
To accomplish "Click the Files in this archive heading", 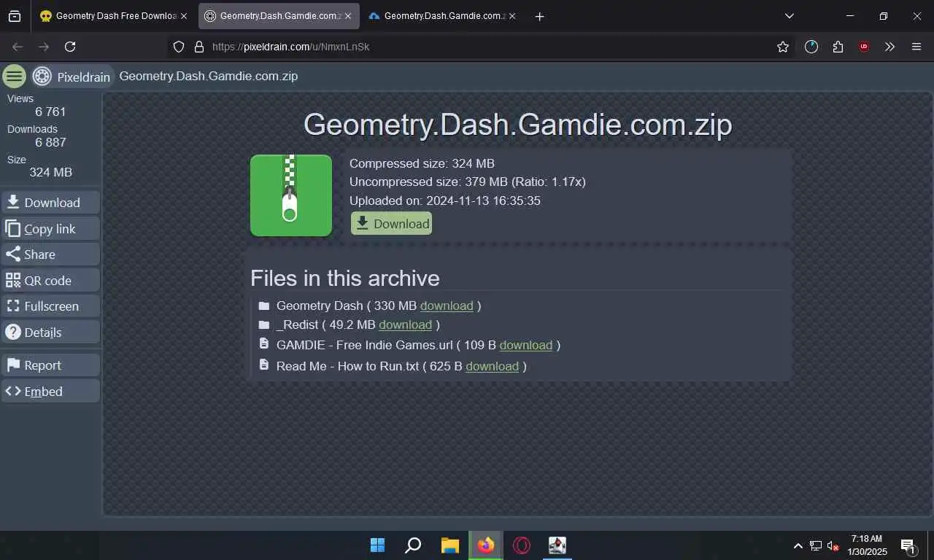I will point(344,278).
